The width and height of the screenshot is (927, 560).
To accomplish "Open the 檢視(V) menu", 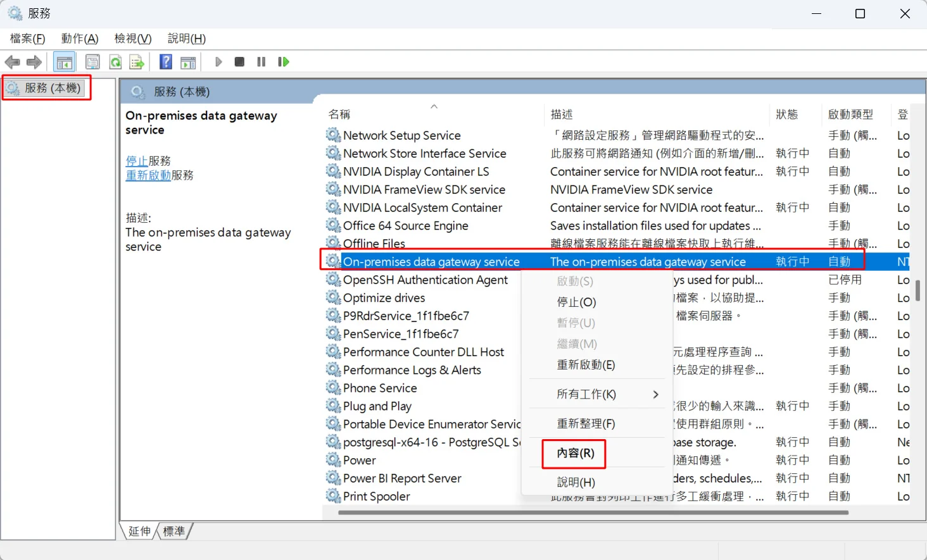I will [x=133, y=39].
